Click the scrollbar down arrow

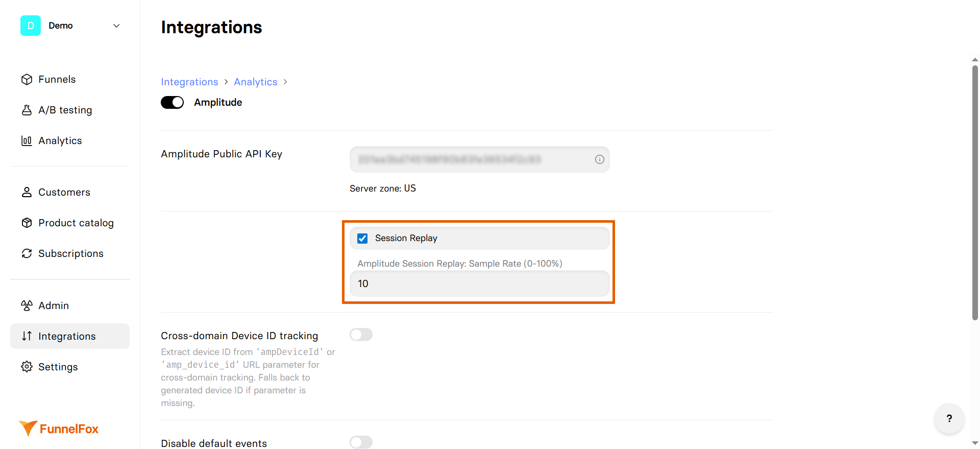[x=975, y=443]
